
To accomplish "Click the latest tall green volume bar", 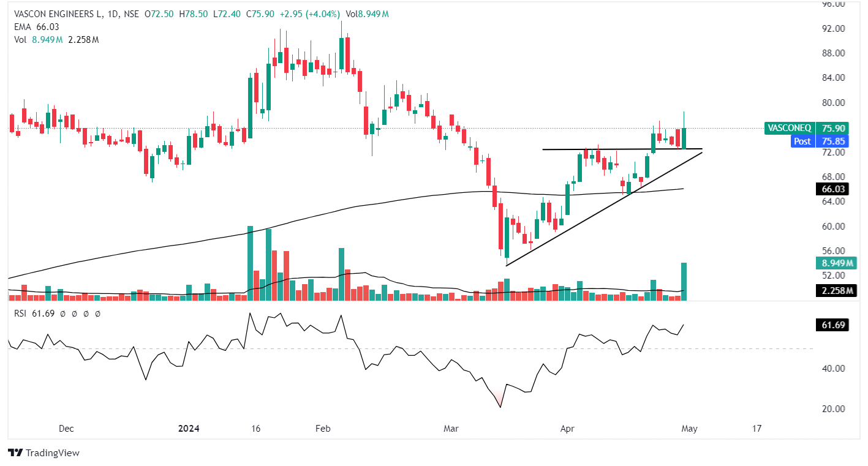I will (684, 282).
